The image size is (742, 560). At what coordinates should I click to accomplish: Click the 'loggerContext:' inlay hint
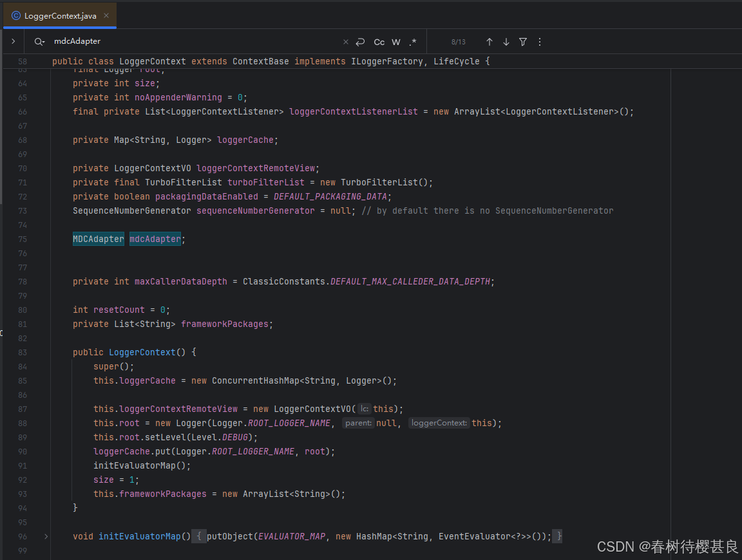click(439, 423)
